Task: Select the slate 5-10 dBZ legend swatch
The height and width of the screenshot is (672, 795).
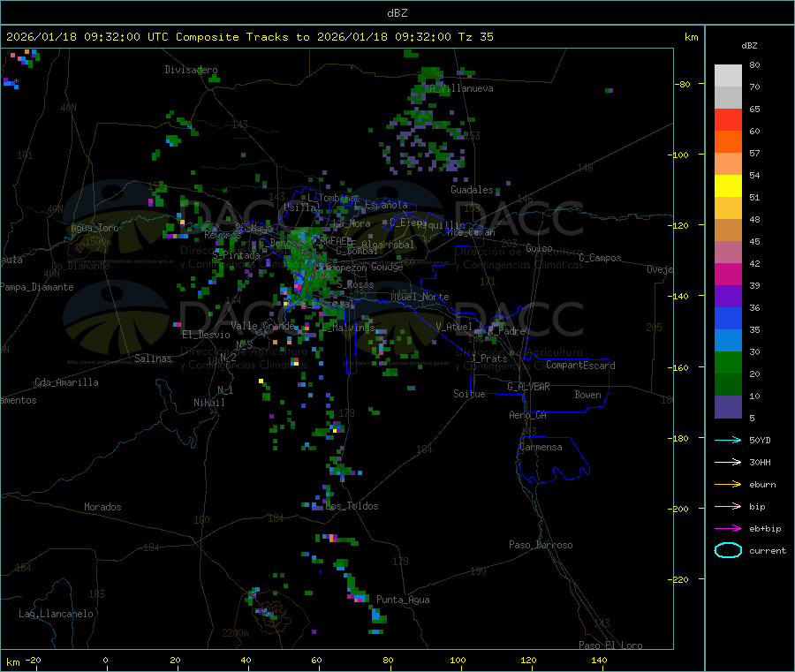Action: pos(728,407)
